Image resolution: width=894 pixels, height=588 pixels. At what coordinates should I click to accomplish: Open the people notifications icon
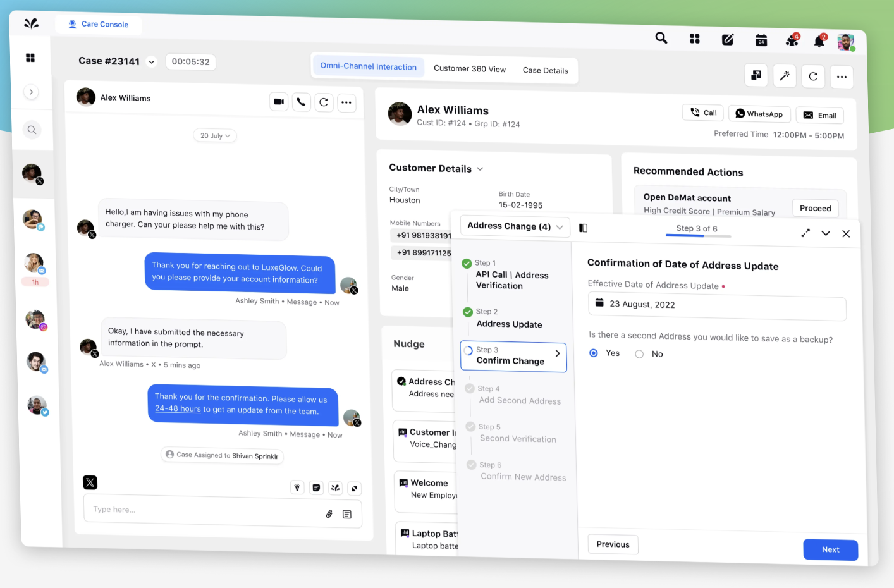pyautogui.click(x=792, y=40)
